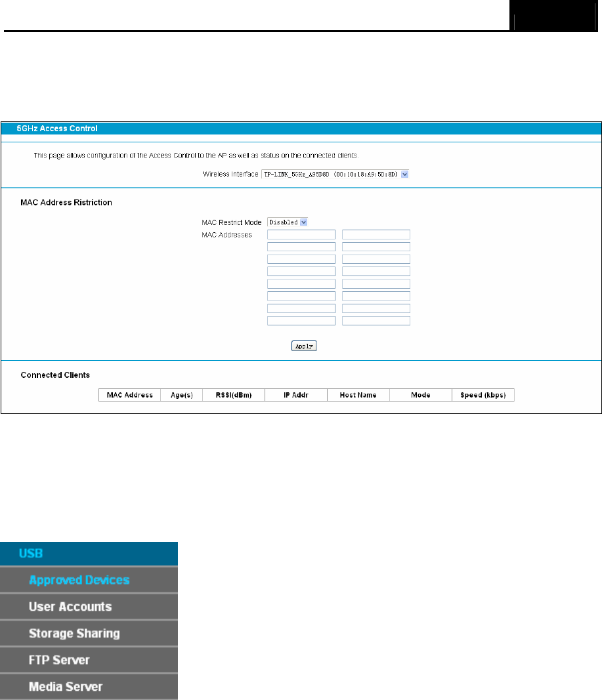The width and height of the screenshot is (602, 700).
Task: Click the sixth right-column MAC address field
Action: tap(376, 296)
